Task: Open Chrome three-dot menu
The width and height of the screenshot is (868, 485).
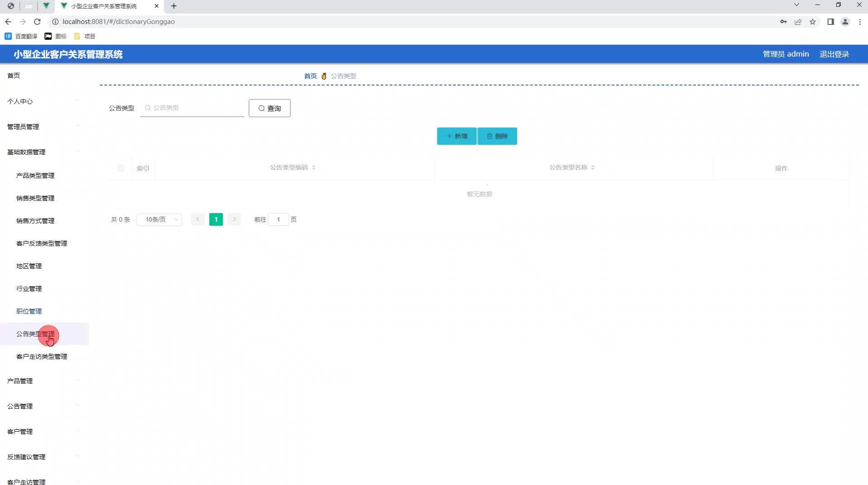Action: pyautogui.click(x=860, y=22)
